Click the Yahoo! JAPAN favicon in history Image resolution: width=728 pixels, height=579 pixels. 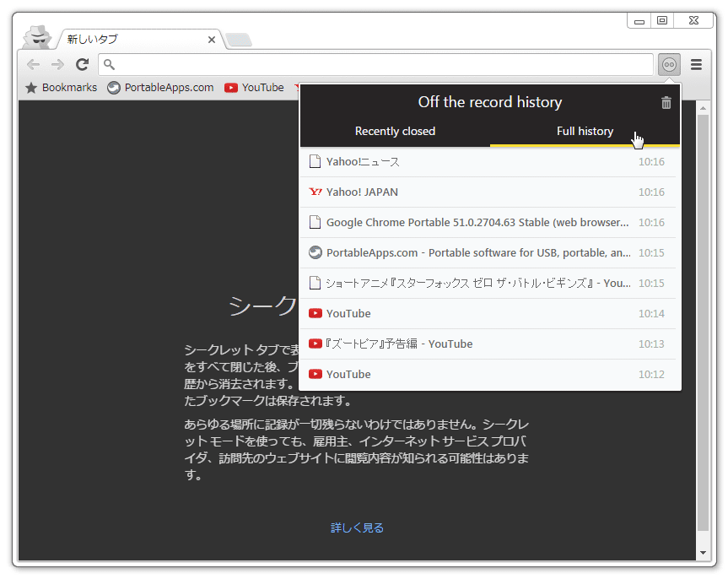[315, 192]
